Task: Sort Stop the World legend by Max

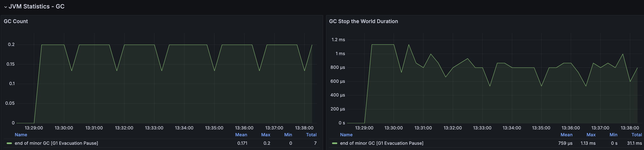Action: 591,135
